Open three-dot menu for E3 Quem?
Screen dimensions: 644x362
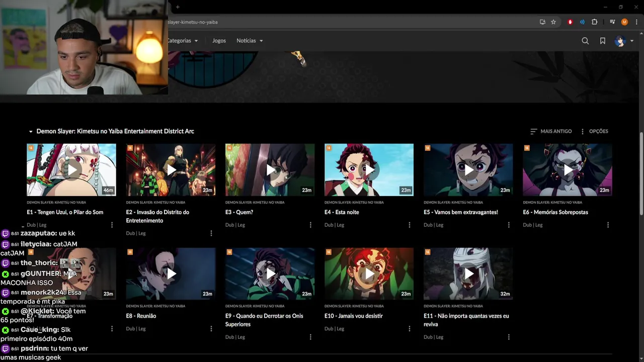point(310,225)
